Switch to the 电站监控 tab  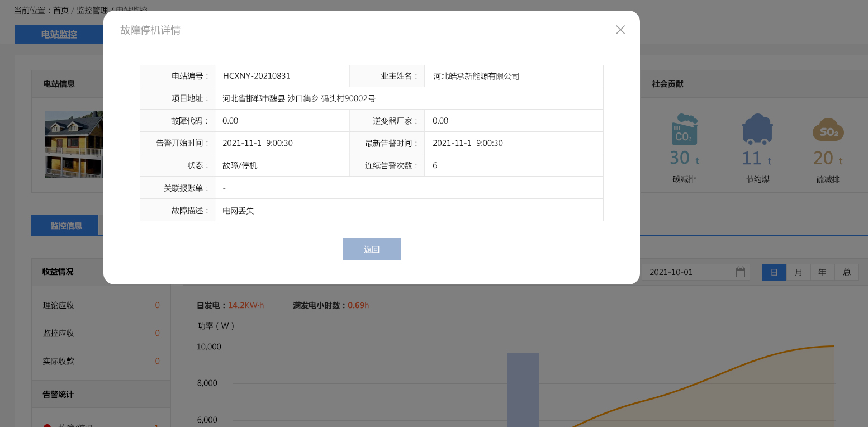click(x=58, y=34)
